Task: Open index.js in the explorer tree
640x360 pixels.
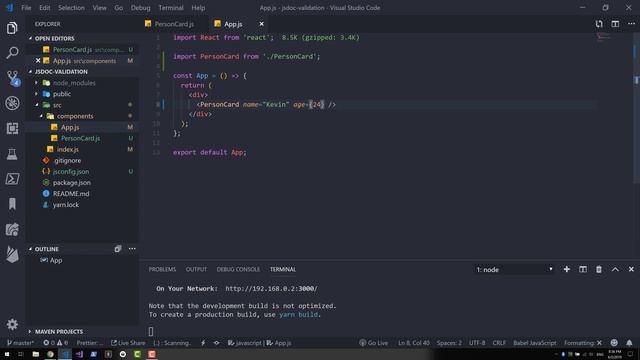Action: coord(68,149)
